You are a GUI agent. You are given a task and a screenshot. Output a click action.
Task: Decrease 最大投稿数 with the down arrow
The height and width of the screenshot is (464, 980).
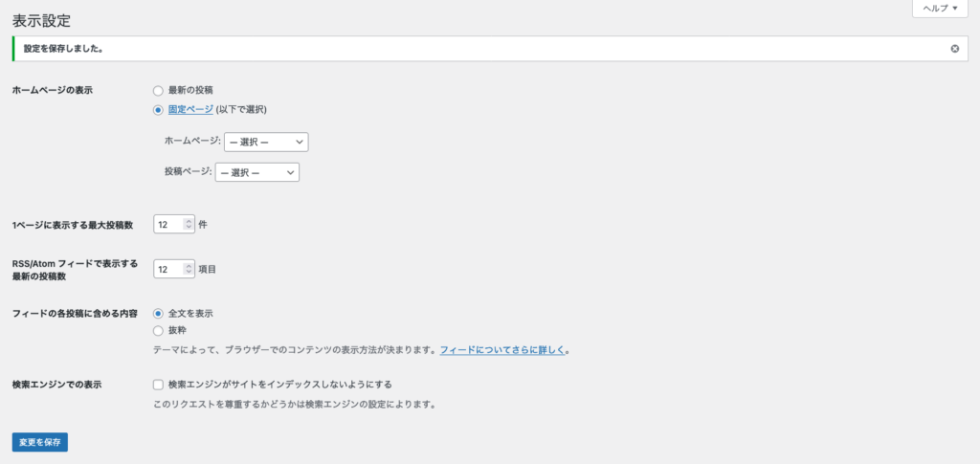pos(189,229)
